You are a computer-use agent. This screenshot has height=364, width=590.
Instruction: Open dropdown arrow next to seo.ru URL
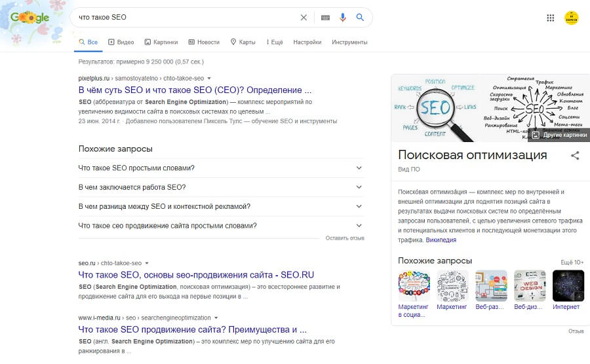point(147,263)
